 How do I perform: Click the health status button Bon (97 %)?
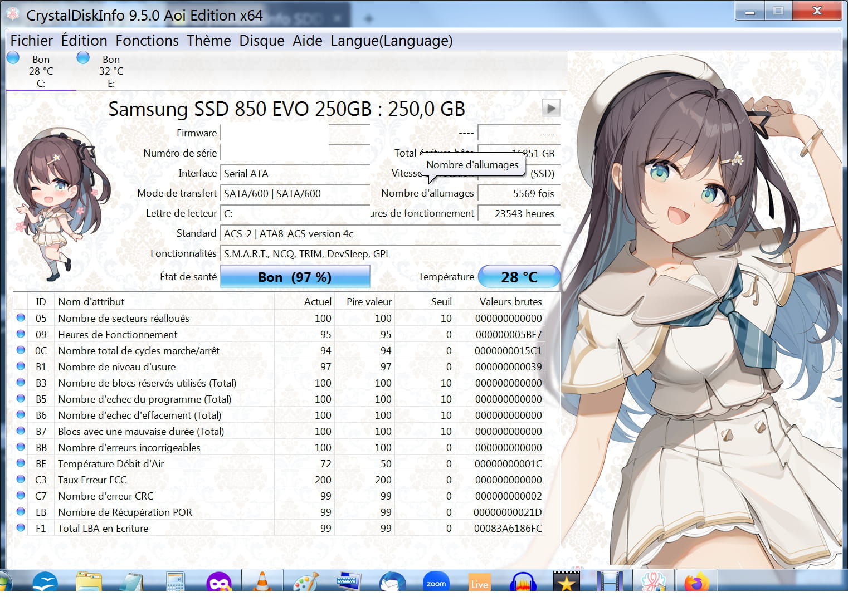(x=295, y=277)
